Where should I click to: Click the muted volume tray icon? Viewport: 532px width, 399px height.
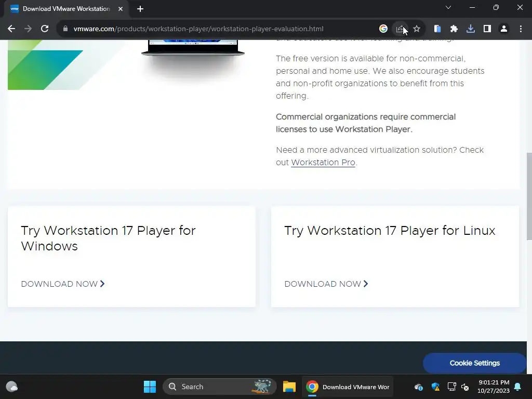465,387
